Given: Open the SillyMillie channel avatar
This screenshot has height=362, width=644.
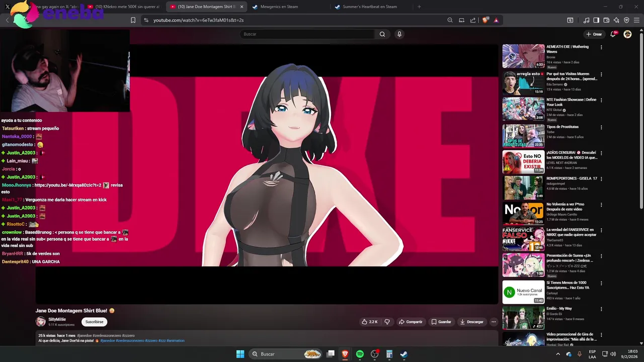Looking at the screenshot, I should [x=40, y=322].
